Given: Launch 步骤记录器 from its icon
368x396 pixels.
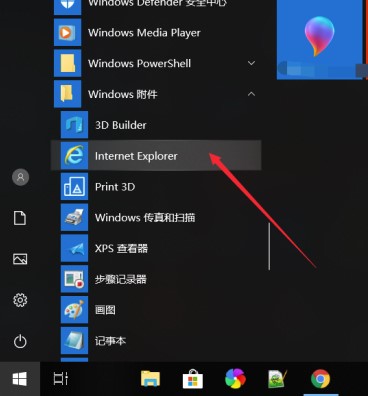Looking at the screenshot, I should pos(74,279).
